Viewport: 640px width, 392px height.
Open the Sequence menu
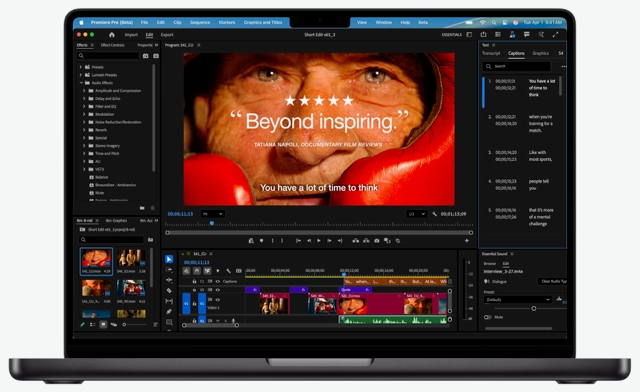tap(200, 22)
